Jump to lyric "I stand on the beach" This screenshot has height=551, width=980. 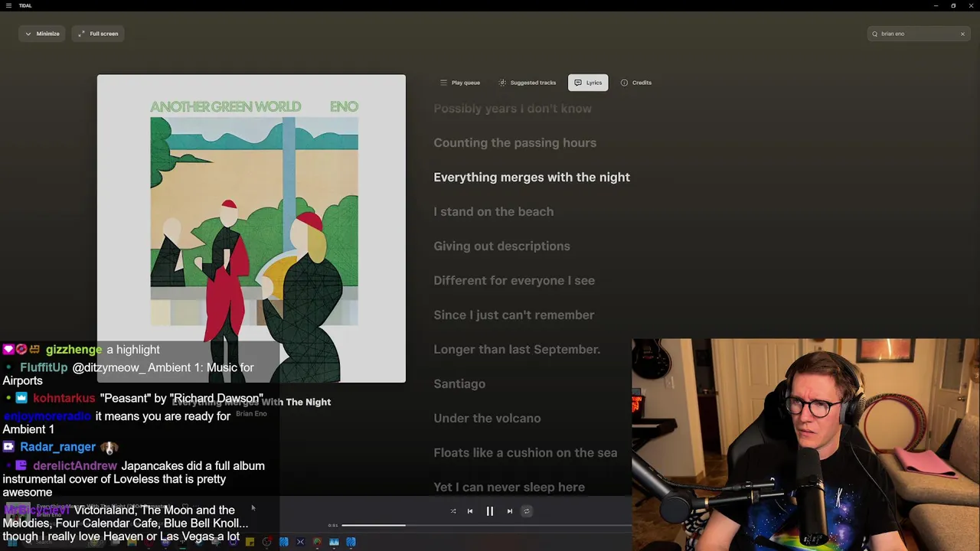click(493, 212)
